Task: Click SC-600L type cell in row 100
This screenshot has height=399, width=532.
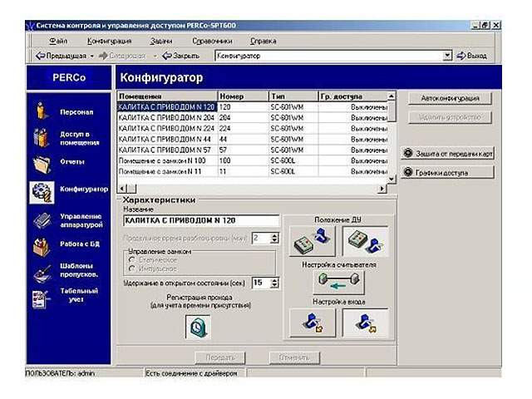Action: tap(293, 160)
